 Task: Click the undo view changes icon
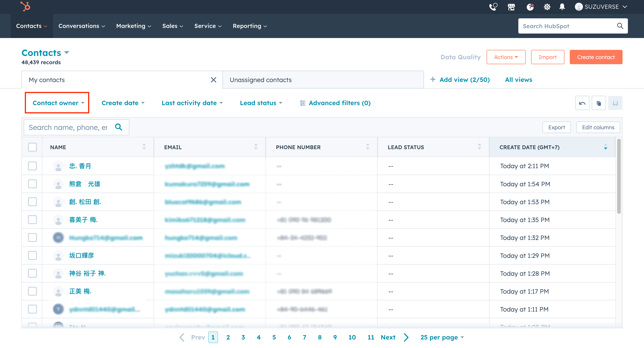coord(582,103)
